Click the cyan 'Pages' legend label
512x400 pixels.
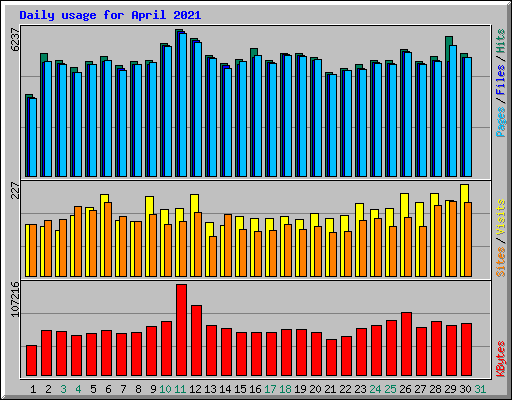(501, 122)
